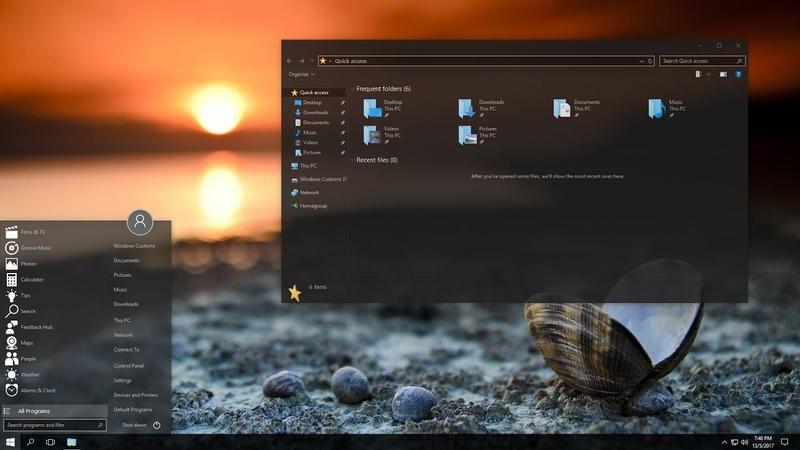This screenshot has height=450, width=800.
Task: Focus Search programs and files box
Action: pos(55,425)
